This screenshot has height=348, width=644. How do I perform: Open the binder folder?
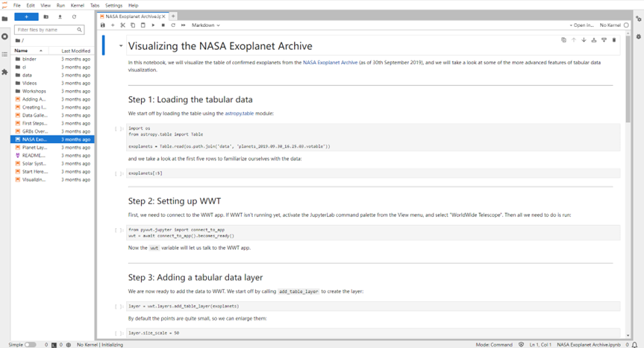tap(52, 59)
